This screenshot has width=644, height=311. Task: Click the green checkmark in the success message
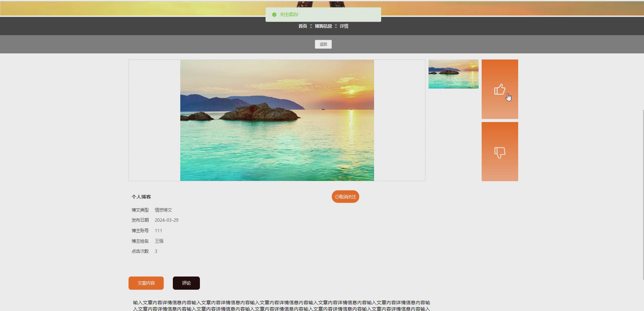274,15
